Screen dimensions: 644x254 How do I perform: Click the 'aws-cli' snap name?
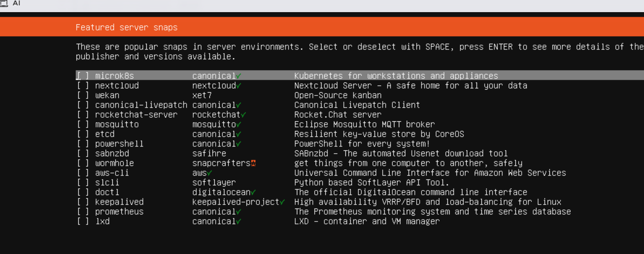pos(112,173)
